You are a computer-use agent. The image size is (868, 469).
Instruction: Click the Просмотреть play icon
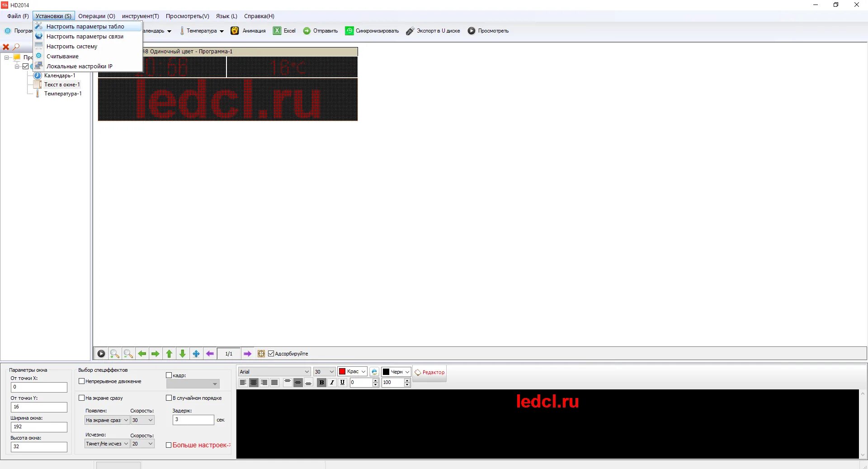[472, 31]
